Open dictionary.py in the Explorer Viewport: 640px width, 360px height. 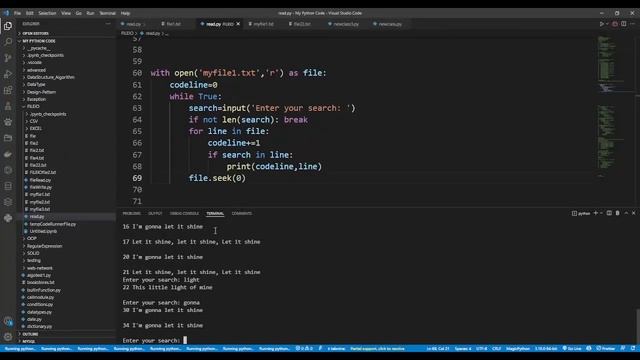pyautogui.click(x=39, y=327)
